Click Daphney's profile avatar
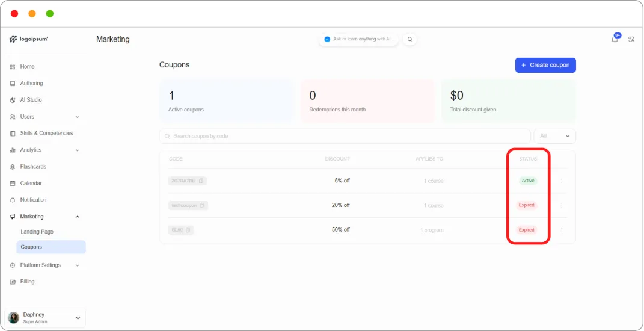 [14, 318]
